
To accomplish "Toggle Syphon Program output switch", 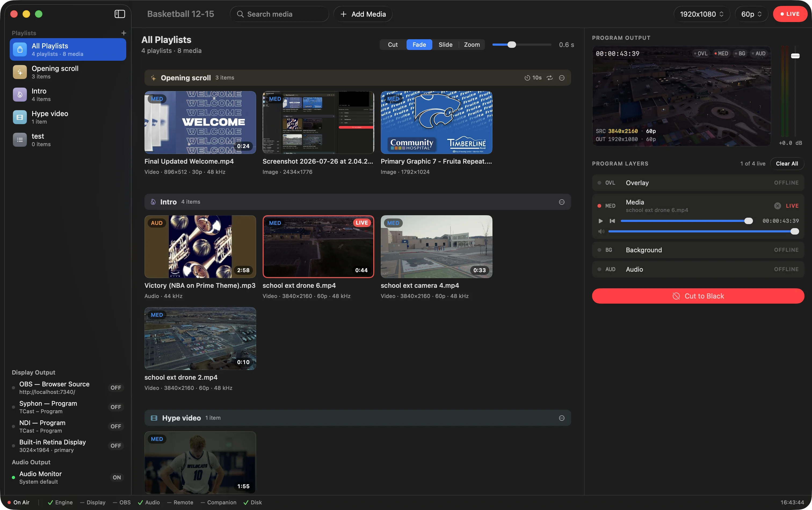I will (x=116, y=407).
